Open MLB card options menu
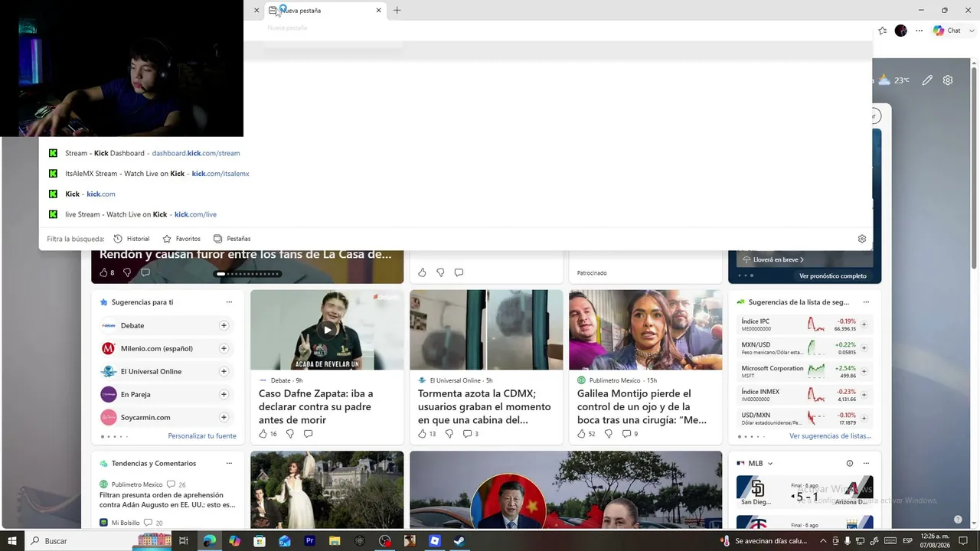The height and width of the screenshot is (551, 980). click(x=866, y=463)
